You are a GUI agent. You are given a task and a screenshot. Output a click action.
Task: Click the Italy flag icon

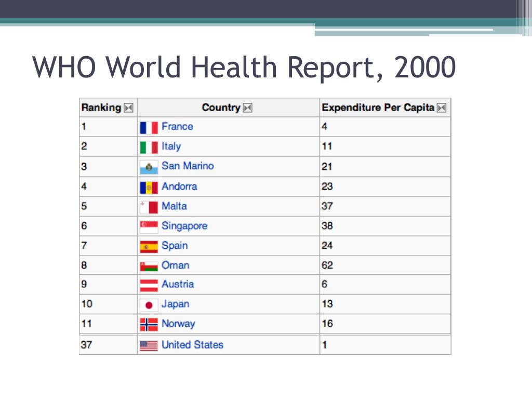point(149,148)
